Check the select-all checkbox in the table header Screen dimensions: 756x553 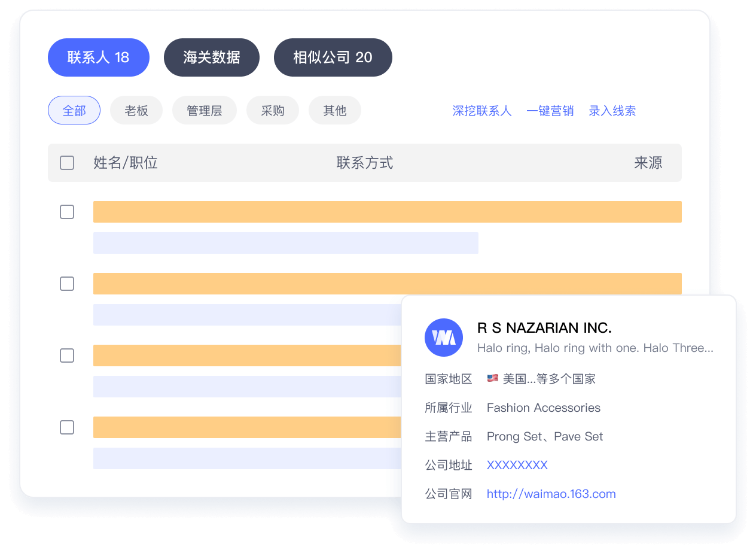coord(67,162)
